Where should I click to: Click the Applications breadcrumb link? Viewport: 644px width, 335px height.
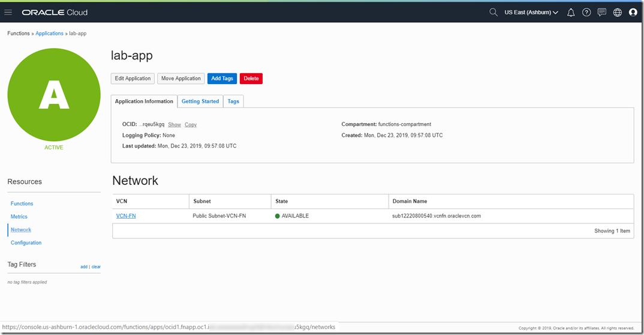click(x=49, y=34)
